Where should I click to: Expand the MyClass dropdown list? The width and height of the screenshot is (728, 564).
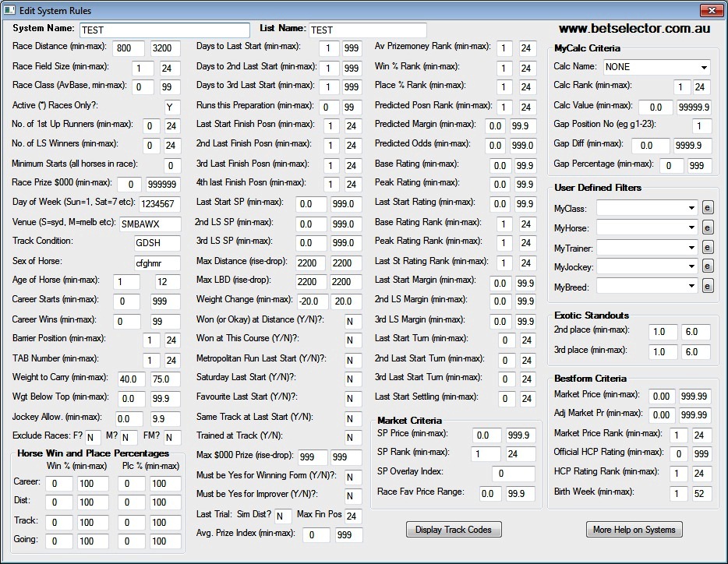click(691, 208)
